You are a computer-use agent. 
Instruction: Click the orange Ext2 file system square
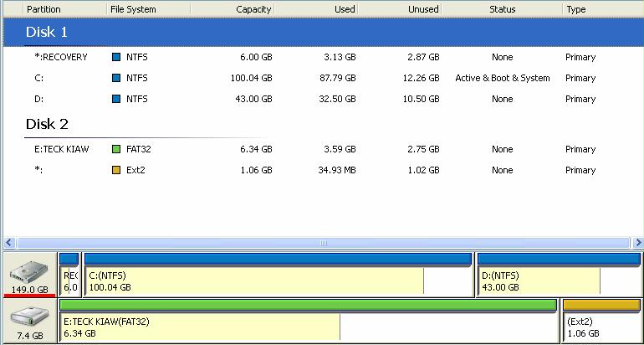click(x=116, y=171)
